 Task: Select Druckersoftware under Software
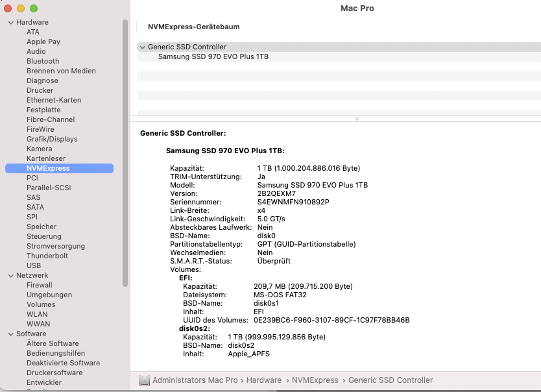pyautogui.click(x=54, y=373)
